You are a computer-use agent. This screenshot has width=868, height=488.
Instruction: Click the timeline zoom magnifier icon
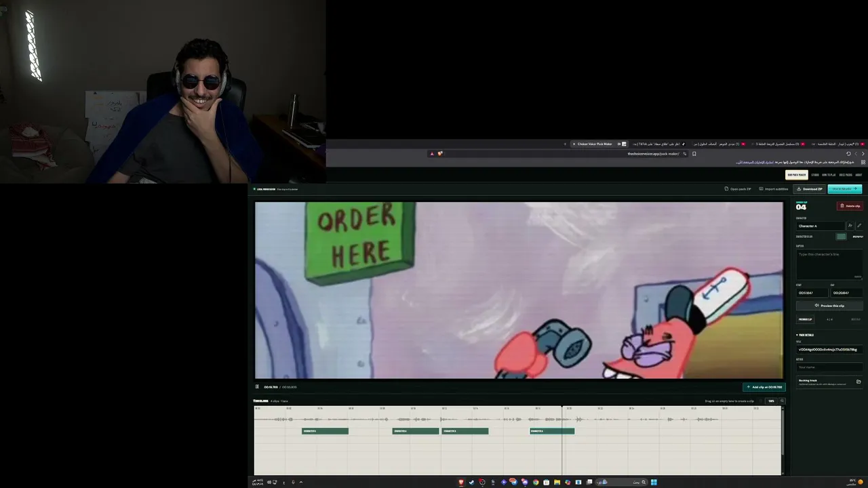782,401
